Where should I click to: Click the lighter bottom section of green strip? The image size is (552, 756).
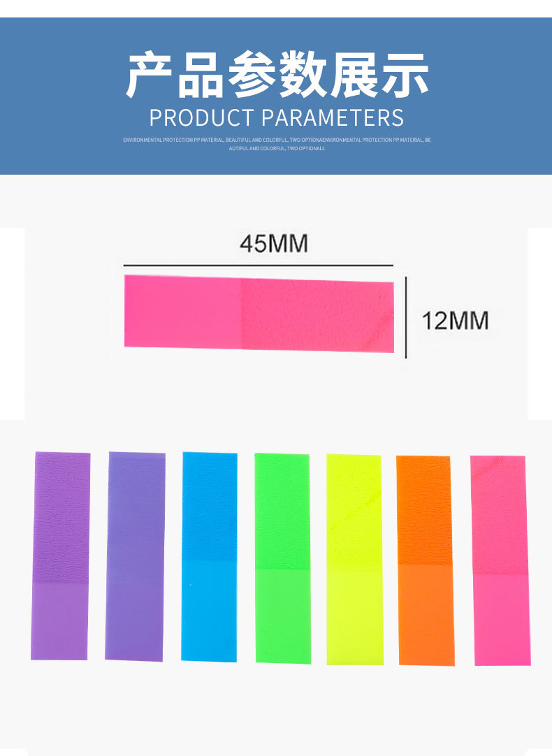click(x=282, y=615)
